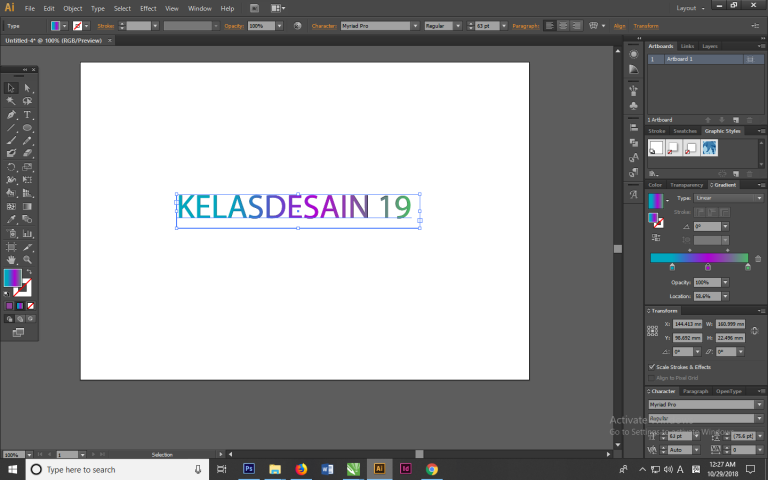
Task: Switch to the Layers tab
Action: pyautogui.click(x=709, y=46)
